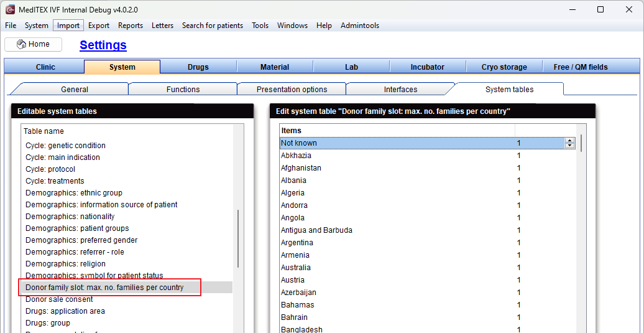Open the Windows menu
This screenshot has height=333, width=644.
click(x=292, y=26)
